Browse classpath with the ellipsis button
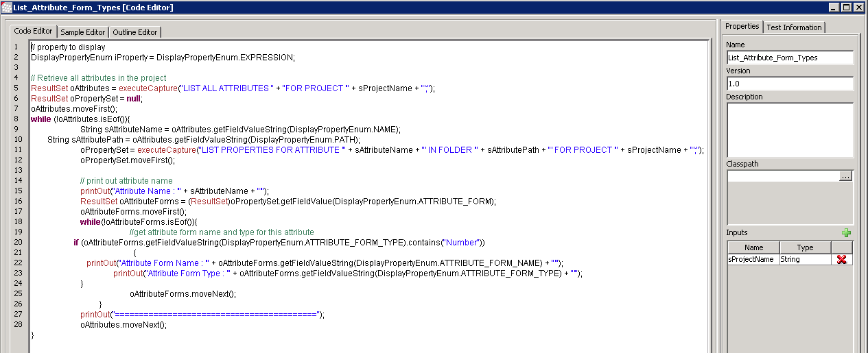868x353 pixels. point(845,176)
